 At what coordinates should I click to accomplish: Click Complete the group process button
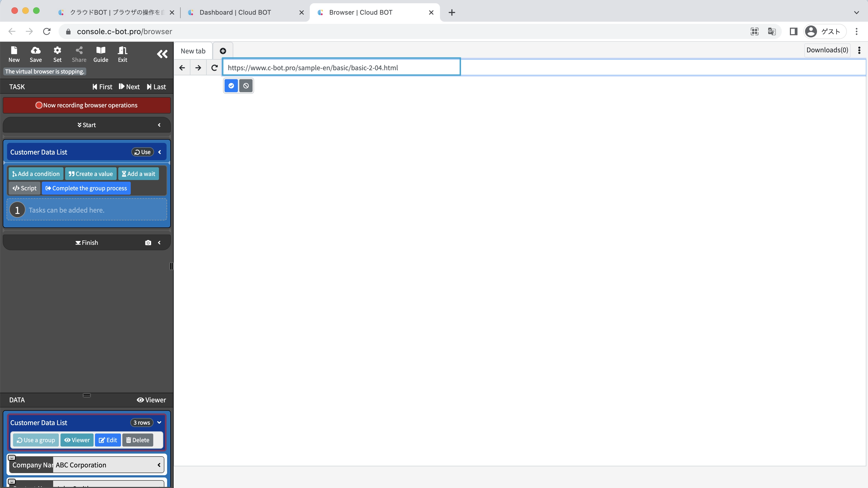coord(86,188)
